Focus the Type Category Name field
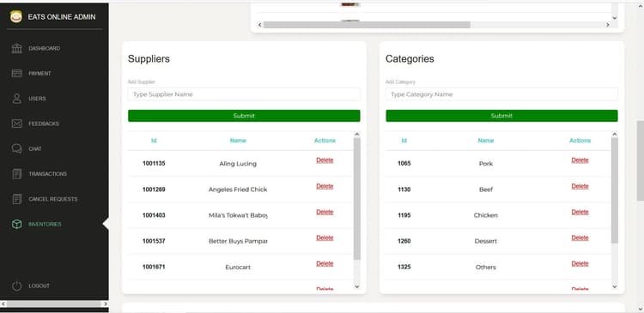This screenshot has width=644, height=313. pos(501,94)
